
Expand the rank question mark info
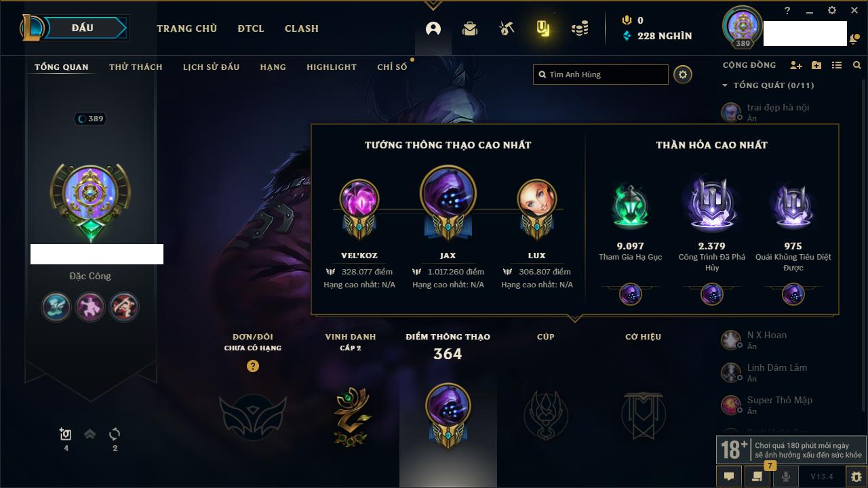click(x=253, y=366)
